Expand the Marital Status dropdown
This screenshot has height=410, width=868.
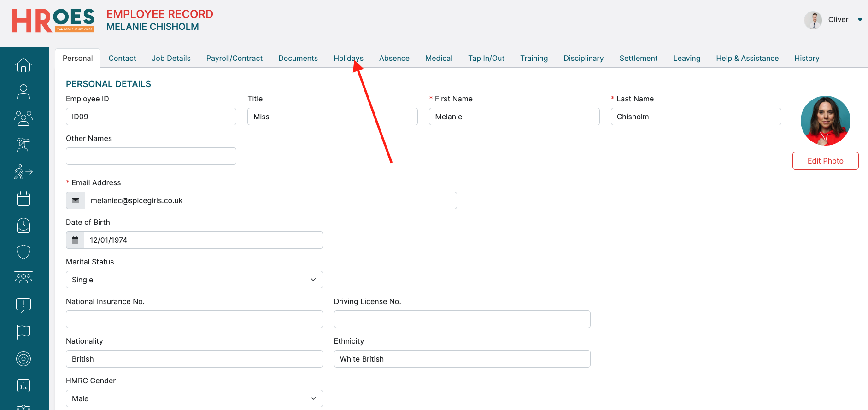pos(194,280)
